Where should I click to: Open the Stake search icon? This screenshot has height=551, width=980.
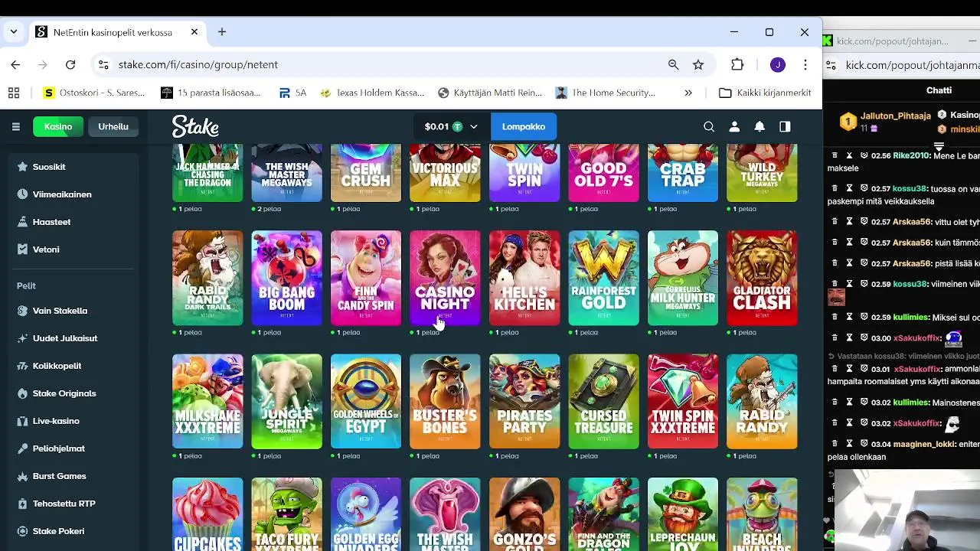[709, 126]
